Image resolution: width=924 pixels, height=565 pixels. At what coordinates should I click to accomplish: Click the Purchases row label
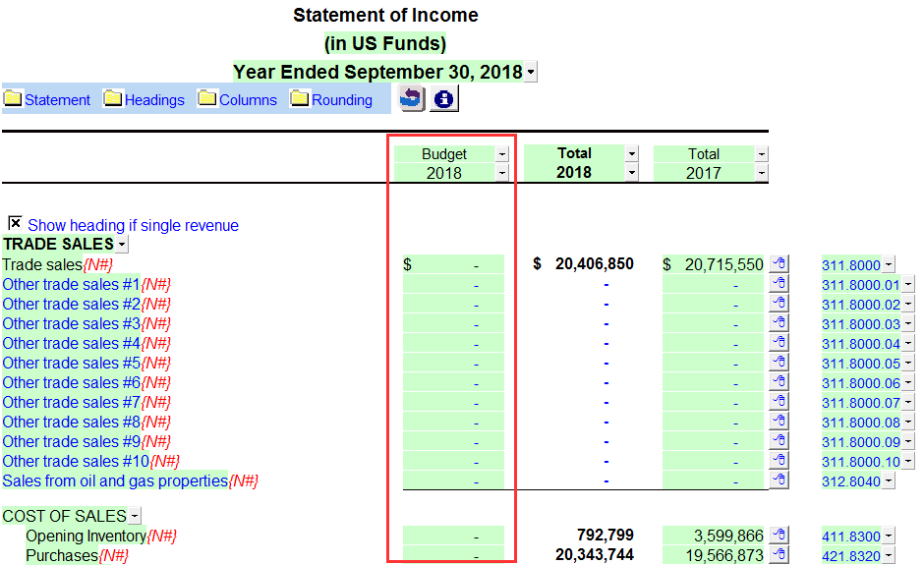62,555
